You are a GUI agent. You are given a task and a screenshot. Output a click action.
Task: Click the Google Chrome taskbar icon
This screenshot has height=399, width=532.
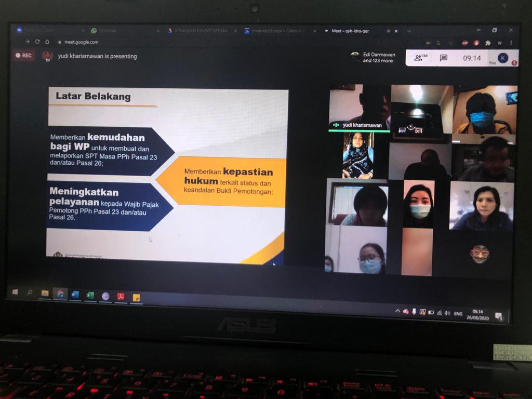60,294
